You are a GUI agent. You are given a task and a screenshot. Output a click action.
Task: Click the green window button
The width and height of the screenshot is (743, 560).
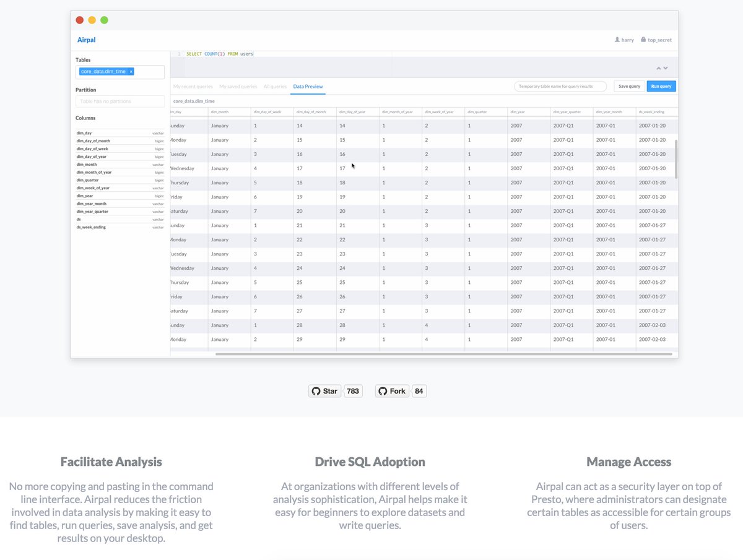(105, 20)
